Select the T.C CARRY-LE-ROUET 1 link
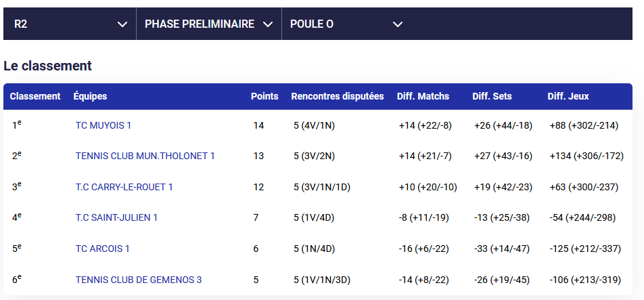644x300 pixels. 124,187
